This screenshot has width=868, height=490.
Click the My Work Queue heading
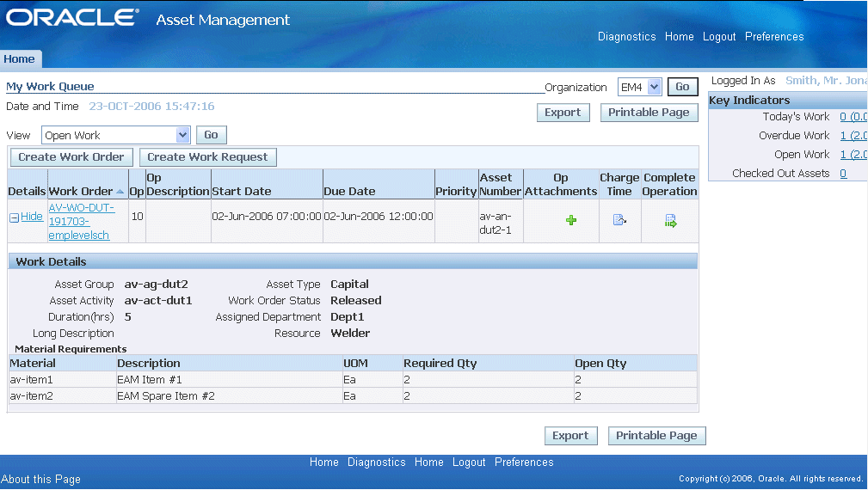click(x=50, y=87)
